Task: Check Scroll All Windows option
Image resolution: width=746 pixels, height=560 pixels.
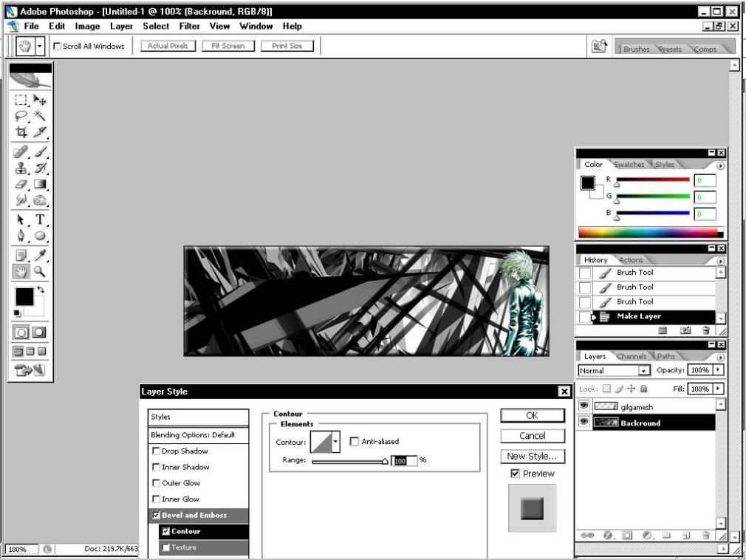Action: tap(57, 46)
